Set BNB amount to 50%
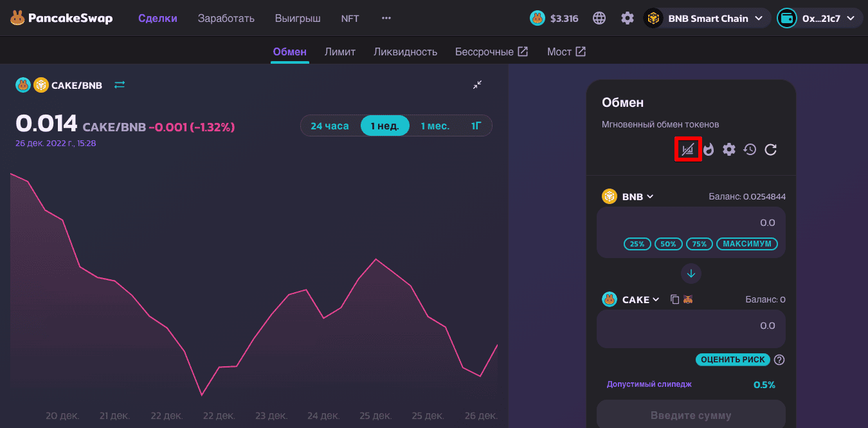Screen dimensions: 868x428 tap(668, 244)
